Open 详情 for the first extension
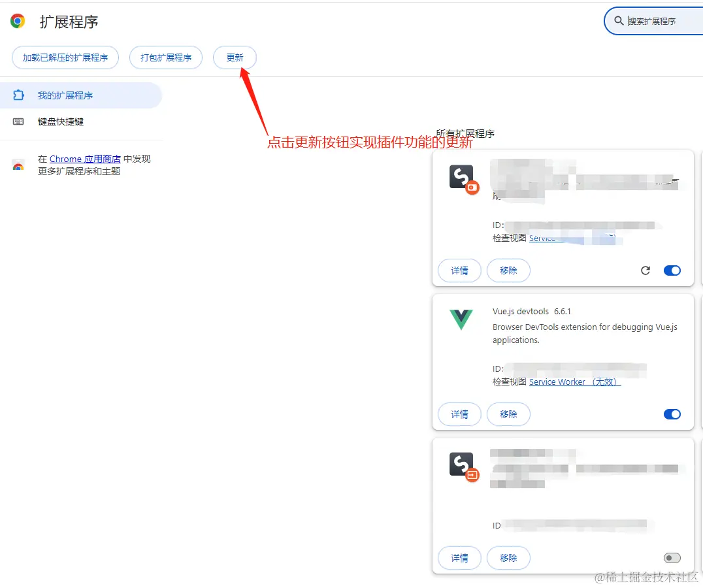Image resolution: width=703 pixels, height=588 pixels. click(459, 270)
